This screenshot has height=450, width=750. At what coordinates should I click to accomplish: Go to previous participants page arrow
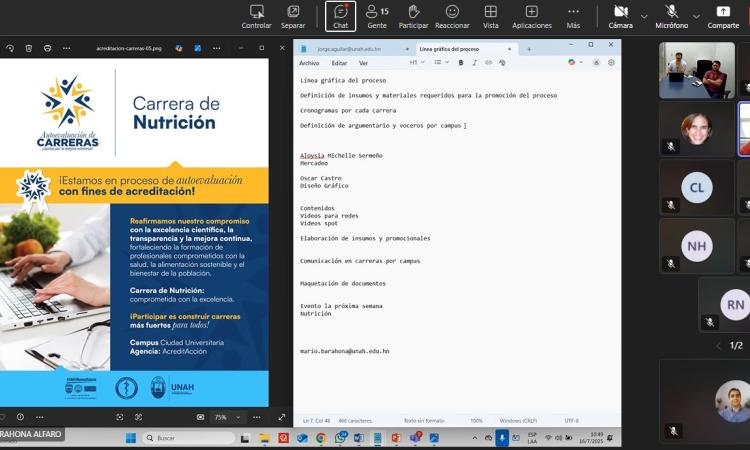tap(718, 345)
